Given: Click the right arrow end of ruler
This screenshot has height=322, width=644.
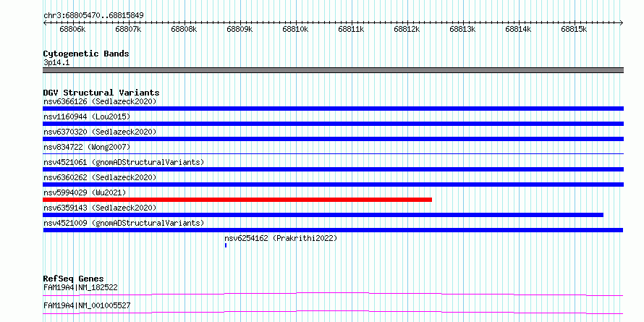Looking at the screenshot, I should pyautogui.click(x=622, y=23).
